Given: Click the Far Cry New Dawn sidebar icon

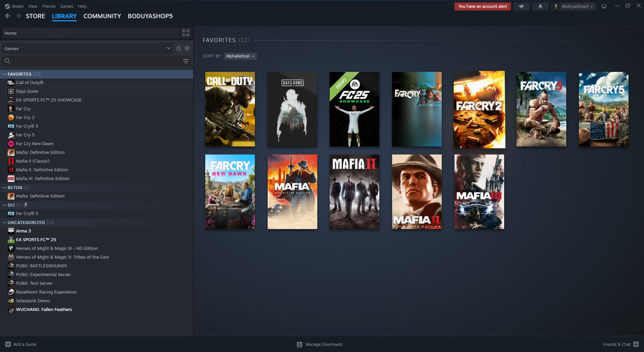Looking at the screenshot, I should point(11,144).
